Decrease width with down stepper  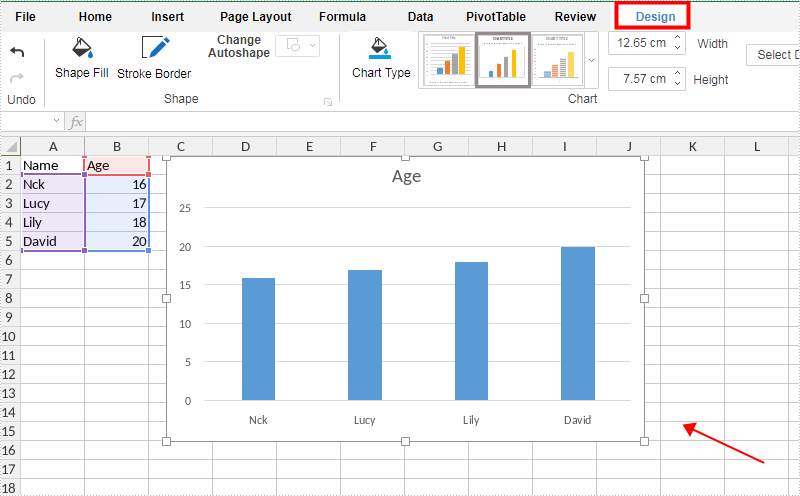[678, 48]
